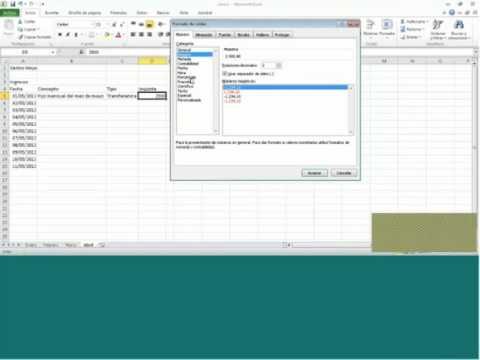Click the Cut (Cortar) scissors icon
Image resolution: width=480 pixels, height=360 pixels.
point(20,22)
